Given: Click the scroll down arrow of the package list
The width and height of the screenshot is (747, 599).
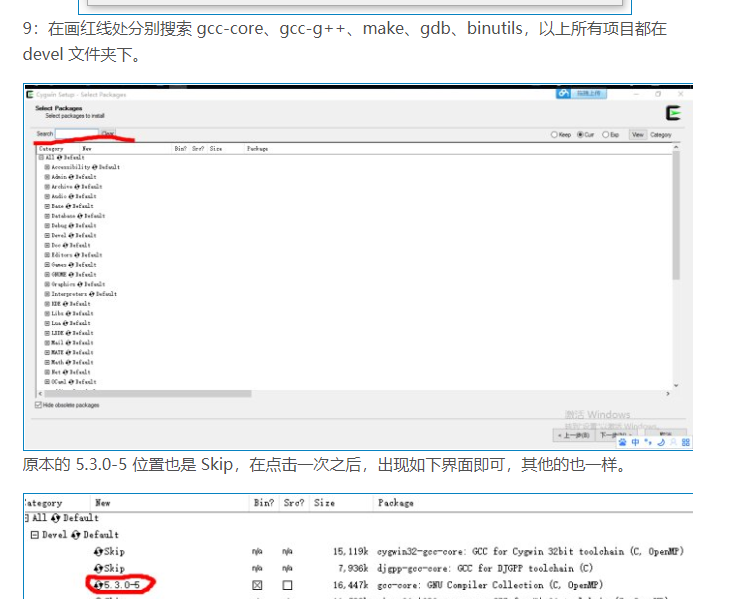Looking at the screenshot, I should coord(676,386).
